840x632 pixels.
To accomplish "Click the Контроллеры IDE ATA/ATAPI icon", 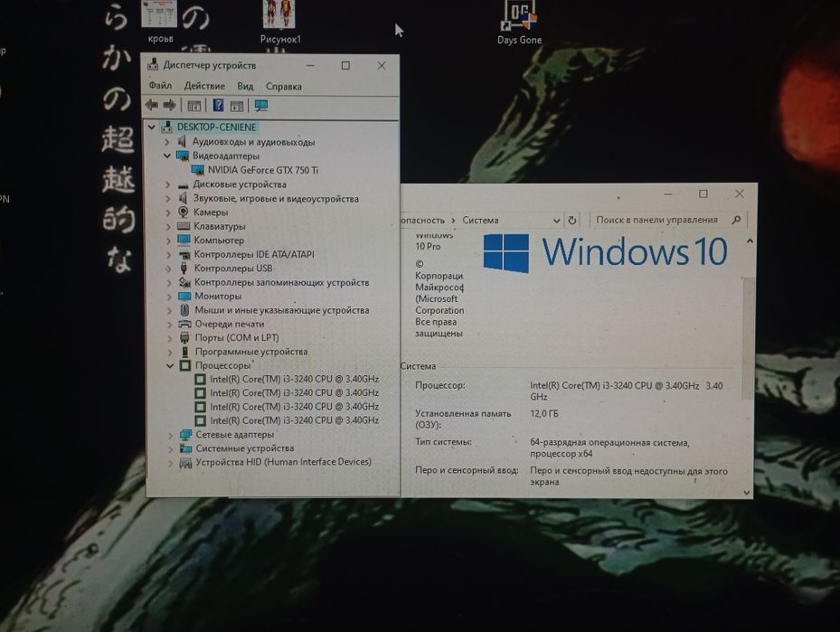I will pyautogui.click(x=184, y=254).
